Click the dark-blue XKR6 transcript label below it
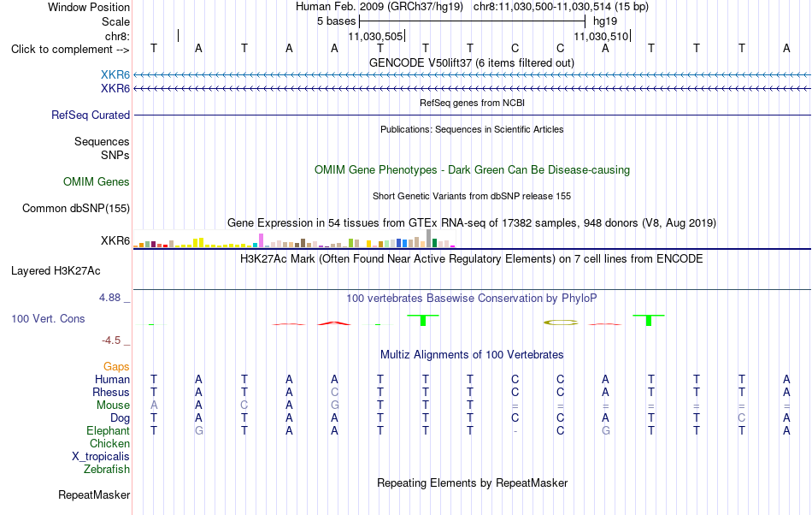 tap(115, 89)
